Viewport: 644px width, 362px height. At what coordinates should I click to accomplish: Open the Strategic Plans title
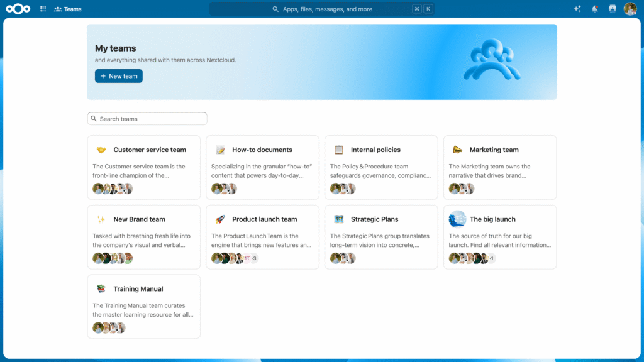375,219
